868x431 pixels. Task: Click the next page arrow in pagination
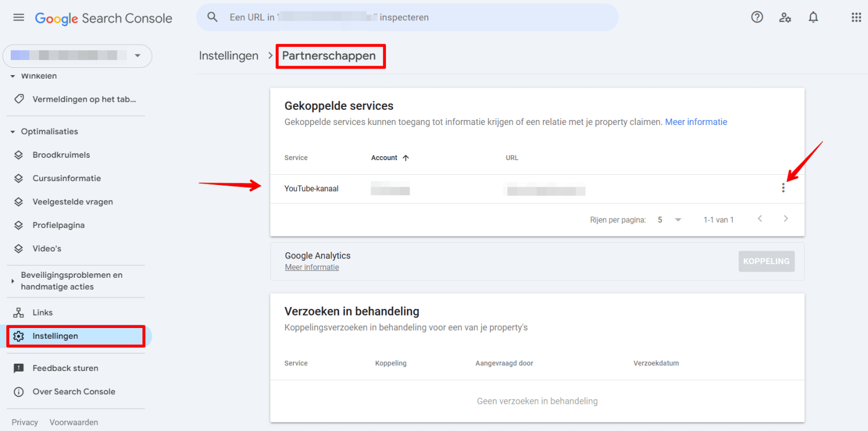pyautogui.click(x=785, y=218)
